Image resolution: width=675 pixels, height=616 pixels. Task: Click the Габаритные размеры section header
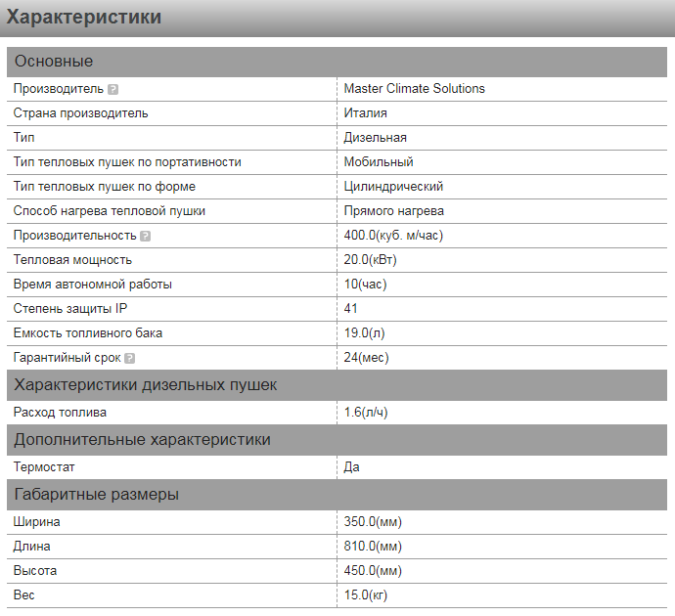[x=96, y=495]
